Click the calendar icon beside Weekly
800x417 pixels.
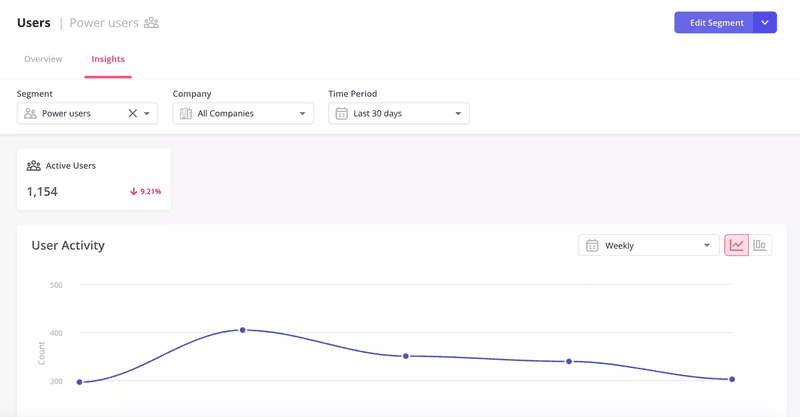click(x=592, y=245)
